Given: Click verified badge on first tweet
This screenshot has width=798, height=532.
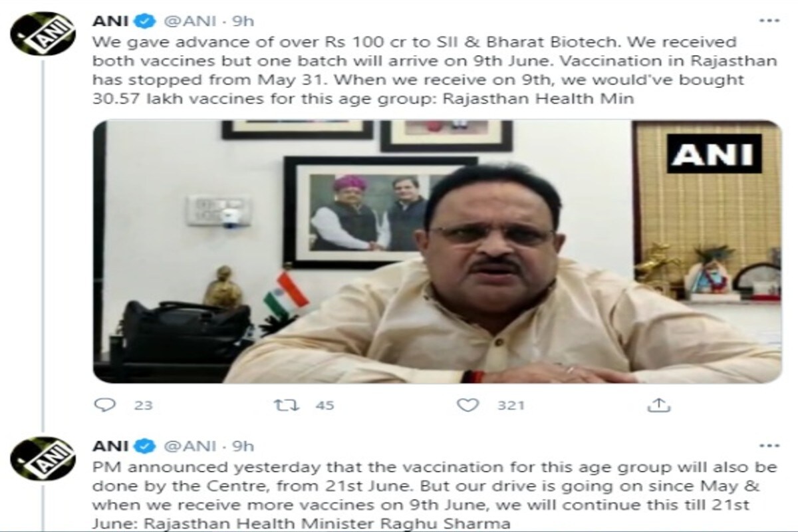Looking at the screenshot, I should [145, 21].
